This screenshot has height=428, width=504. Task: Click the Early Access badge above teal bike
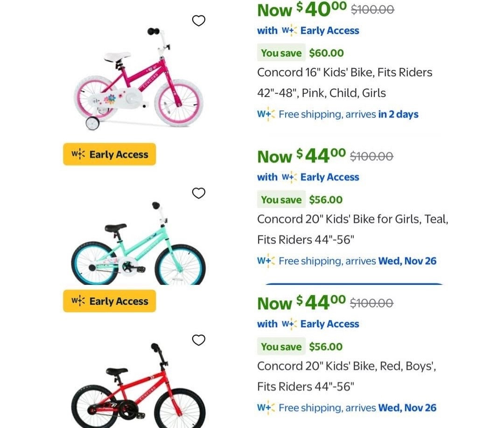110,154
